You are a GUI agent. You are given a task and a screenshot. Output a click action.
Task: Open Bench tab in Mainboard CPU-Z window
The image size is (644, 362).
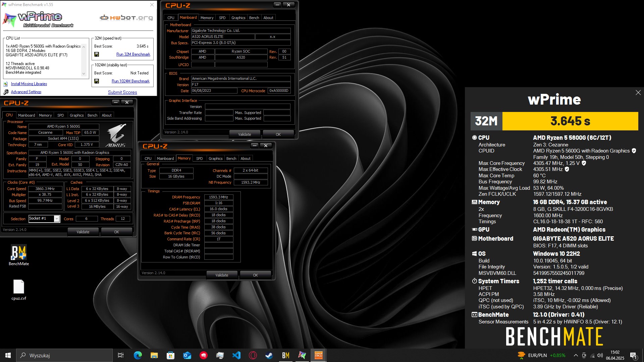pyautogui.click(x=254, y=18)
